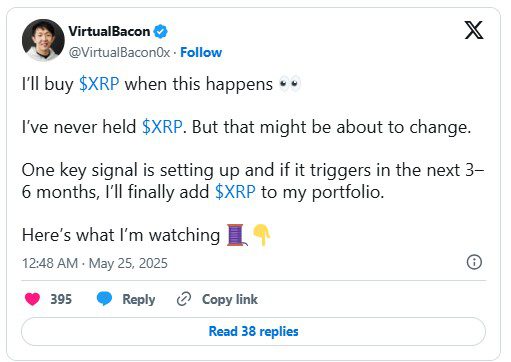
Task: Open the @VirtualBacon0x handle
Action: pos(119,52)
